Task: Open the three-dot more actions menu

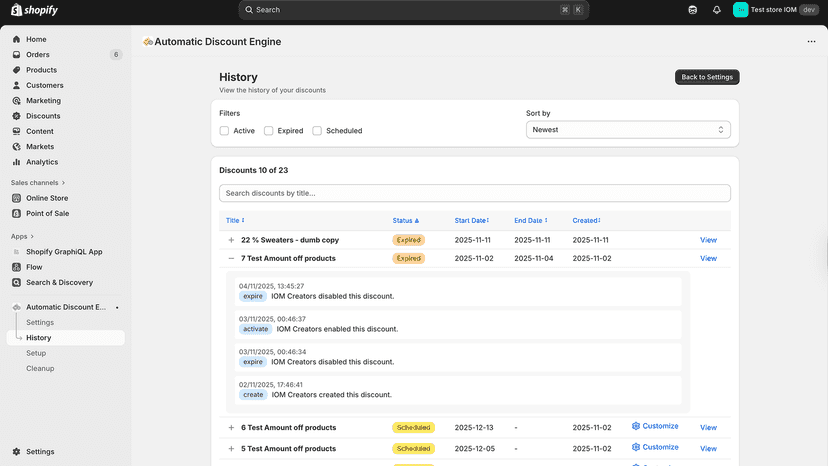Action: tap(811, 42)
